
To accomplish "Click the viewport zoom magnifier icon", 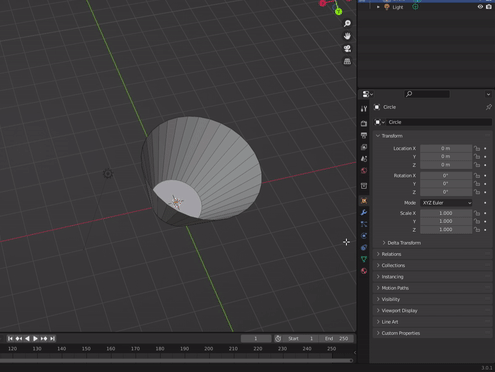I will 347,23.
